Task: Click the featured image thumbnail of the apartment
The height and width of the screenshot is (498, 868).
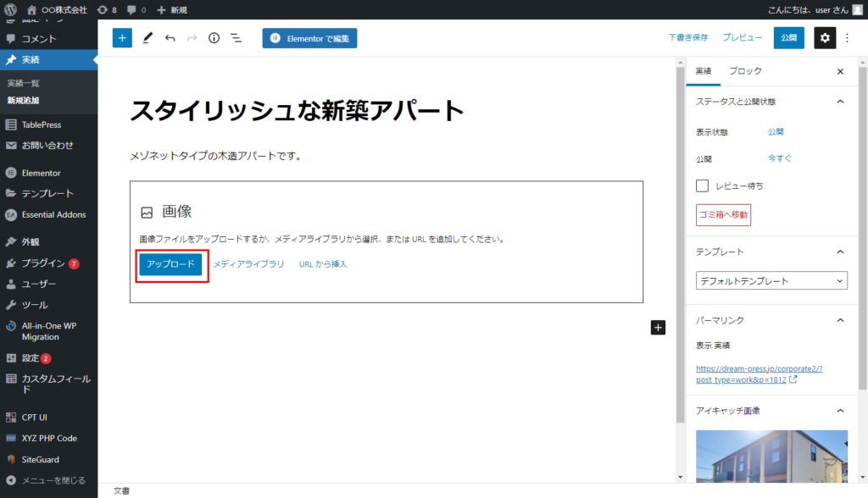Action: pyautogui.click(x=771, y=457)
